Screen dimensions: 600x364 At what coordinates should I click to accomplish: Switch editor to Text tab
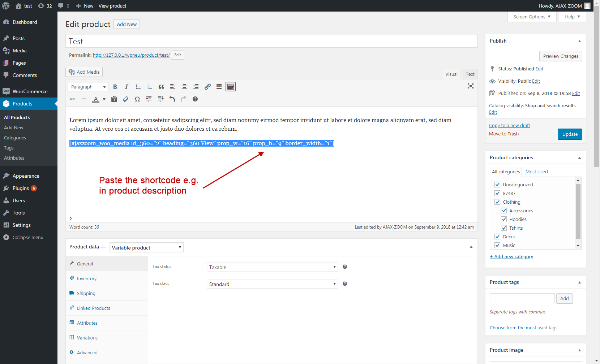pos(470,74)
